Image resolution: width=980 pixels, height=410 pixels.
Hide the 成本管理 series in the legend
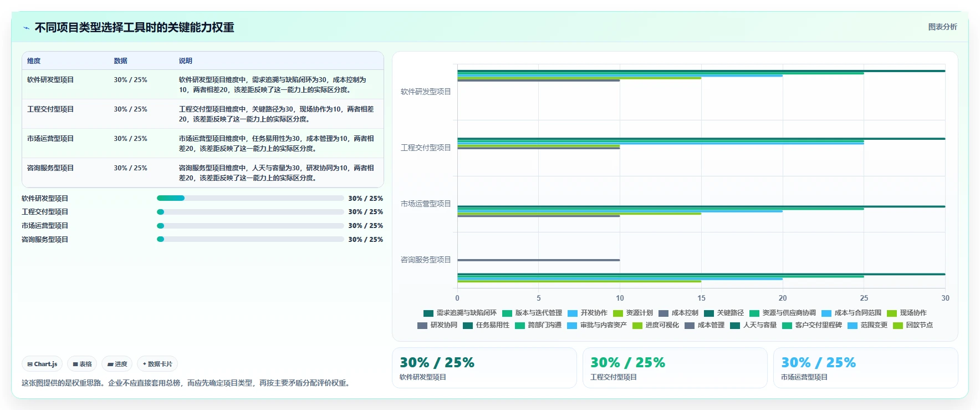point(705,325)
